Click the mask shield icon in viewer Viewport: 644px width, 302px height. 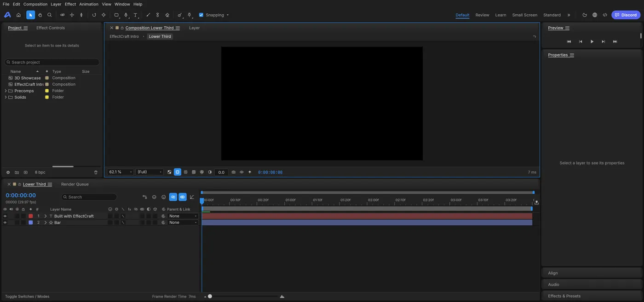coord(185,172)
